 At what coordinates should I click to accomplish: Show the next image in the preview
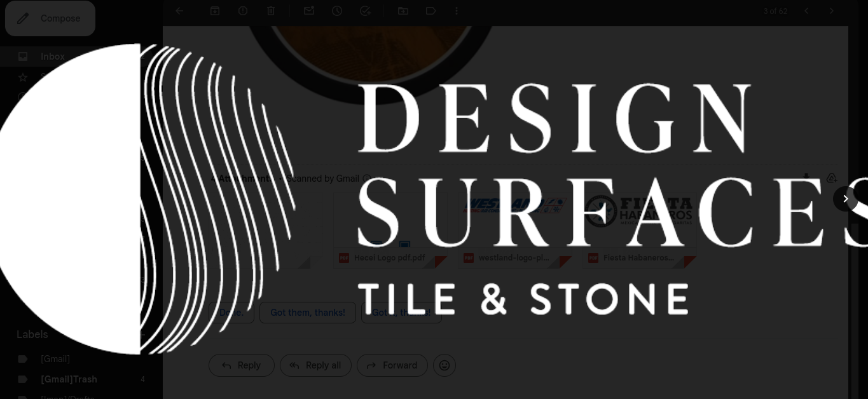click(845, 199)
